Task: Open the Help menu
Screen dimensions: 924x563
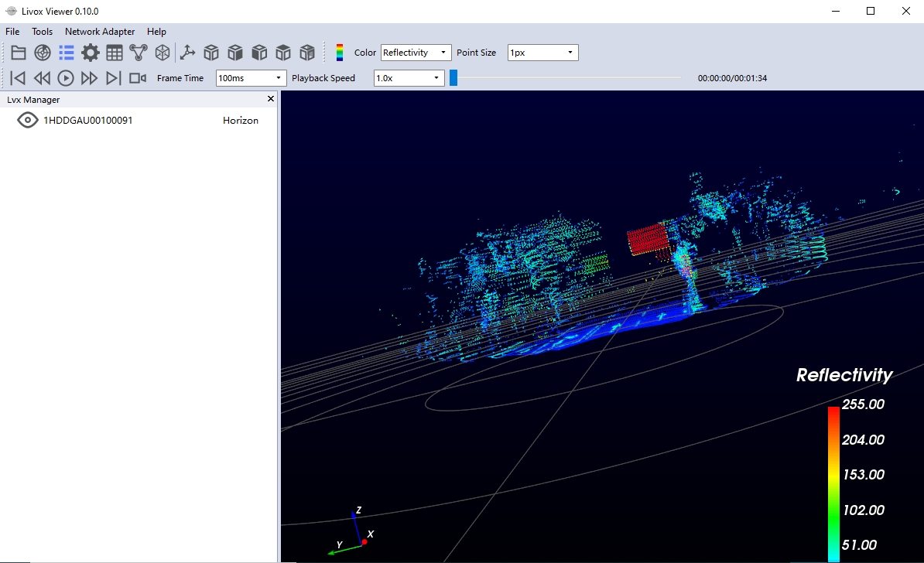Action: 156,32
